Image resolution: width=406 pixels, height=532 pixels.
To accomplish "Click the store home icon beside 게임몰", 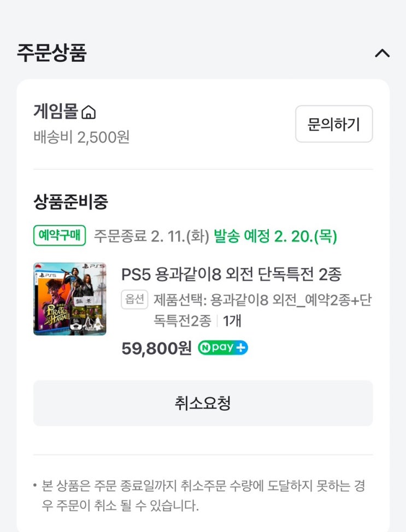I will click(89, 113).
